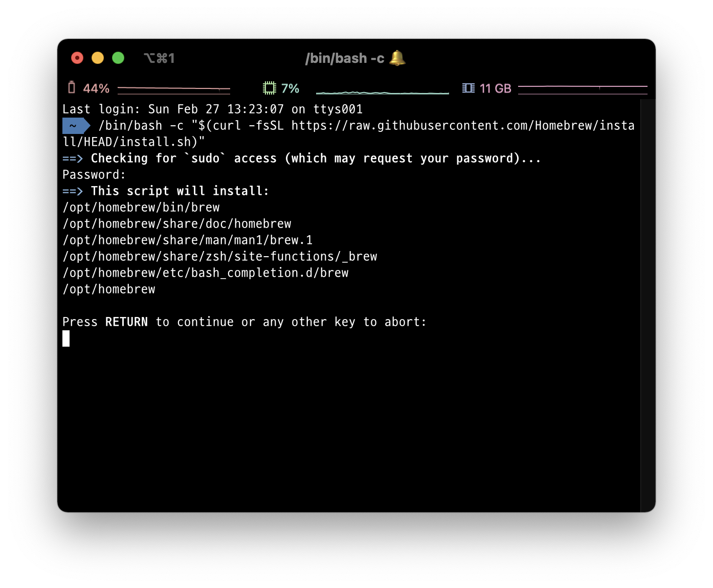
Task: Click the CPU chip status icon
Action: click(x=269, y=88)
